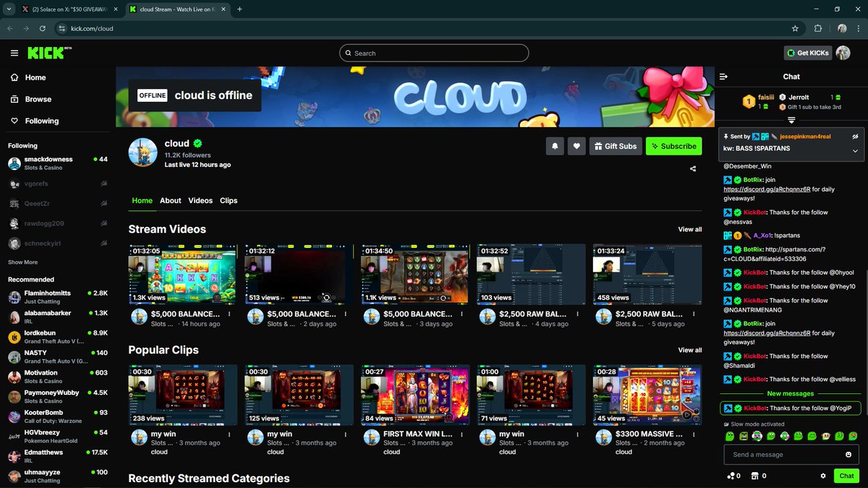The image size is (868, 488).
Task: Click cloud's channel avatar
Action: (x=142, y=153)
